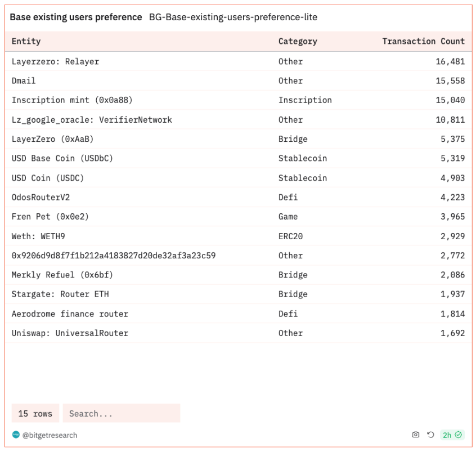Click the camera screenshot icon
476x452 pixels.
(x=416, y=435)
